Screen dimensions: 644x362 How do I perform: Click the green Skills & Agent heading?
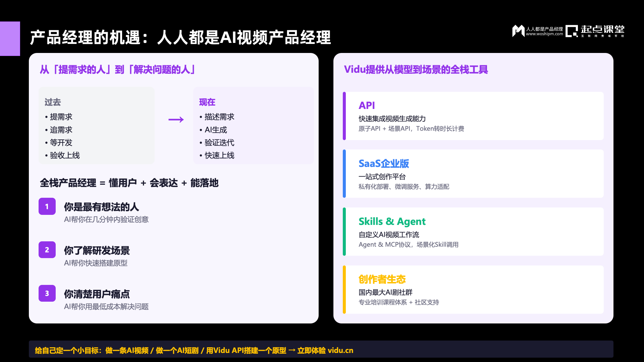click(392, 222)
